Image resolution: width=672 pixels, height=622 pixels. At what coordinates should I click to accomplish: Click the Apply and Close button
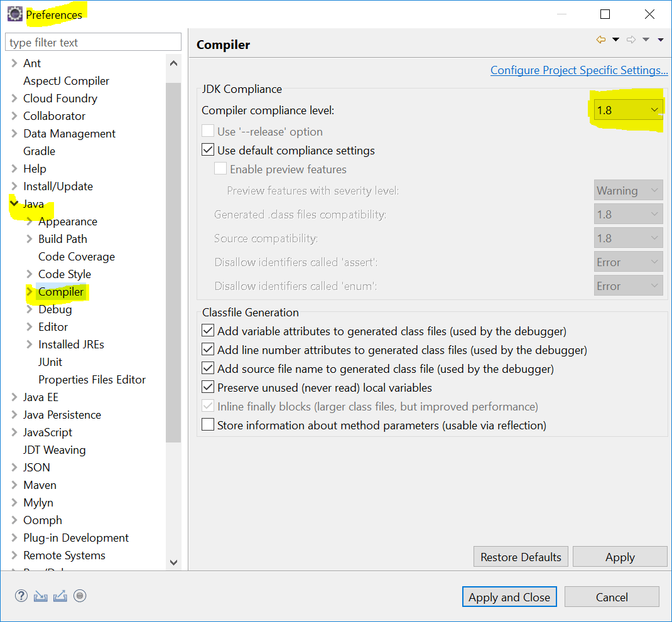[509, 596]
